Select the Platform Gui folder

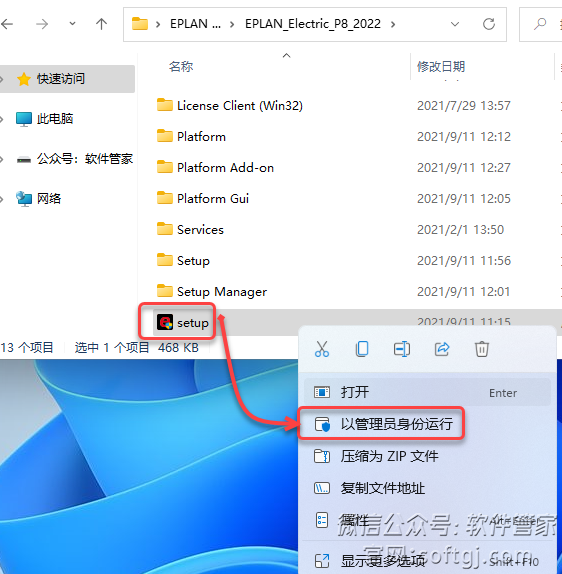point(213,199)
